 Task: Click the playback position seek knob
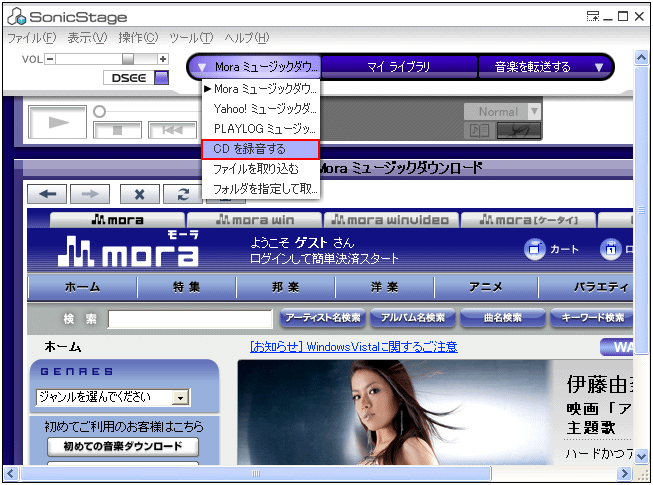pyautogui.click(x=100, y=112)
